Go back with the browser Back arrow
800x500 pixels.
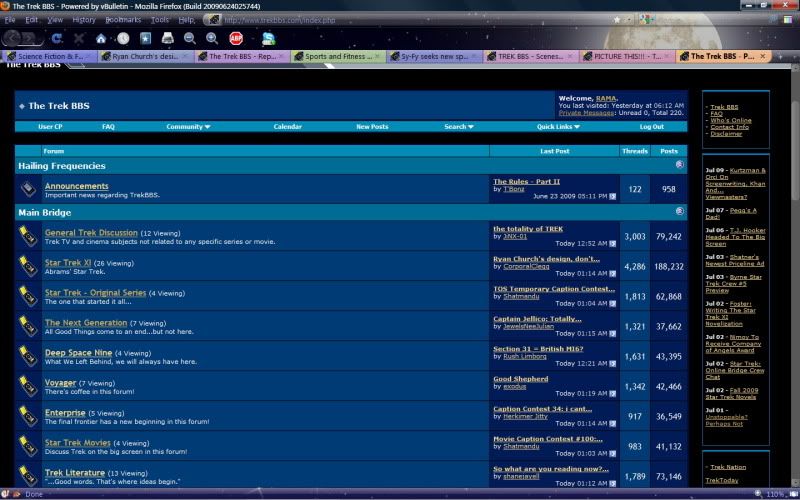[x=12, y=38]
